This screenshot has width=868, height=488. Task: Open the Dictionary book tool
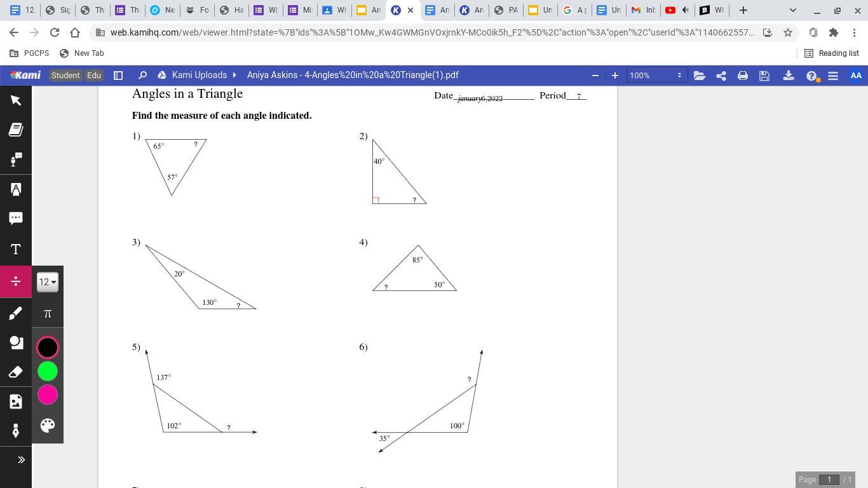pos(16,130)
